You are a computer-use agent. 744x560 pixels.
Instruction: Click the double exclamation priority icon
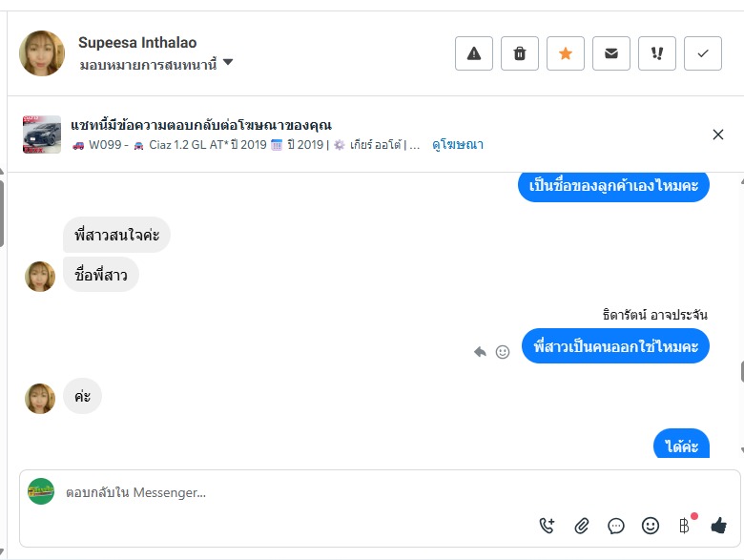click(x=657, y=53)
